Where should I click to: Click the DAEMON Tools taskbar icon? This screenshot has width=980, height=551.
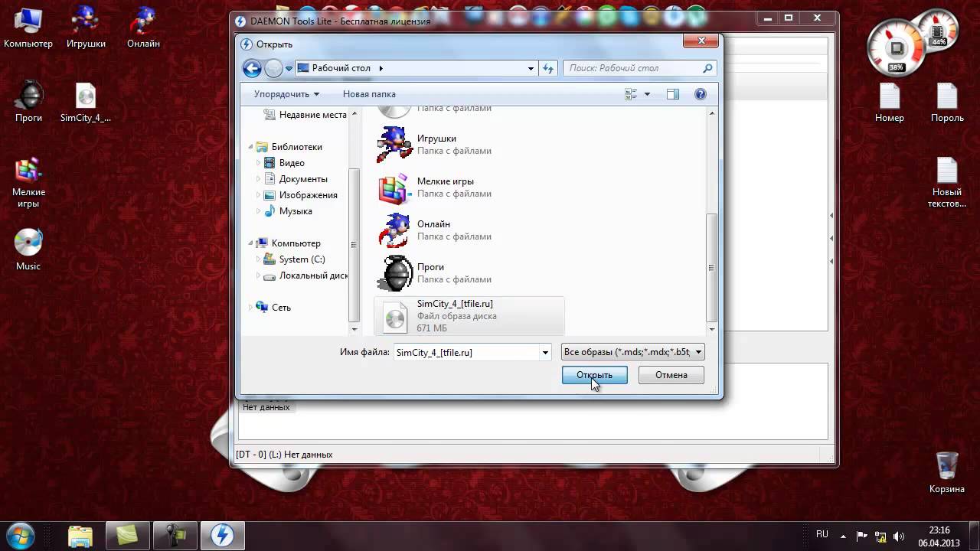pos(222,535)
